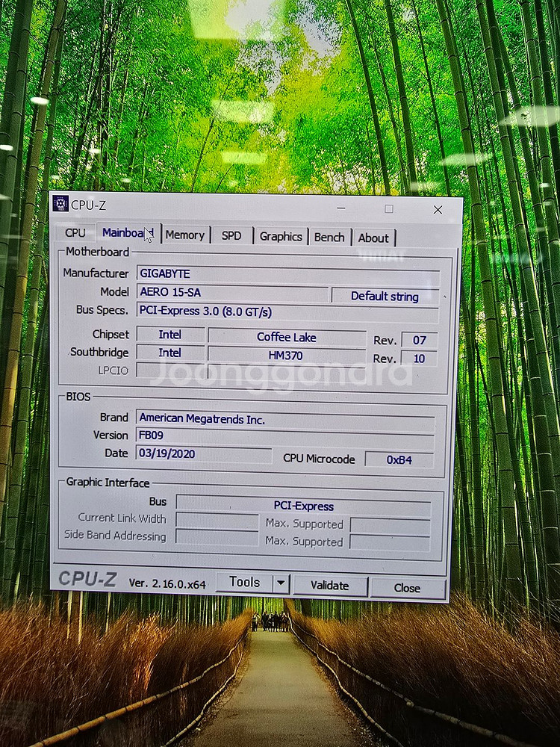Close CPU-Z with the title bar X
The image size is (560, 747).
point(438,210)
